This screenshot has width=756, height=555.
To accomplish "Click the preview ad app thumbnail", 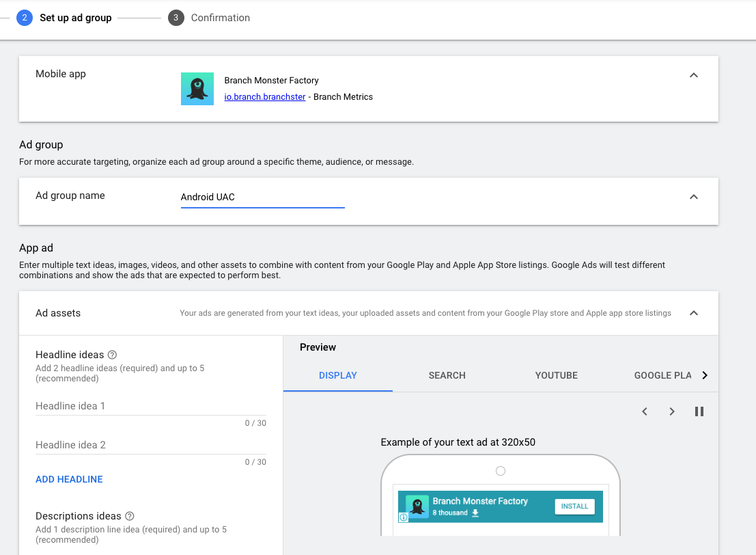I will click(x=417, y=506).
